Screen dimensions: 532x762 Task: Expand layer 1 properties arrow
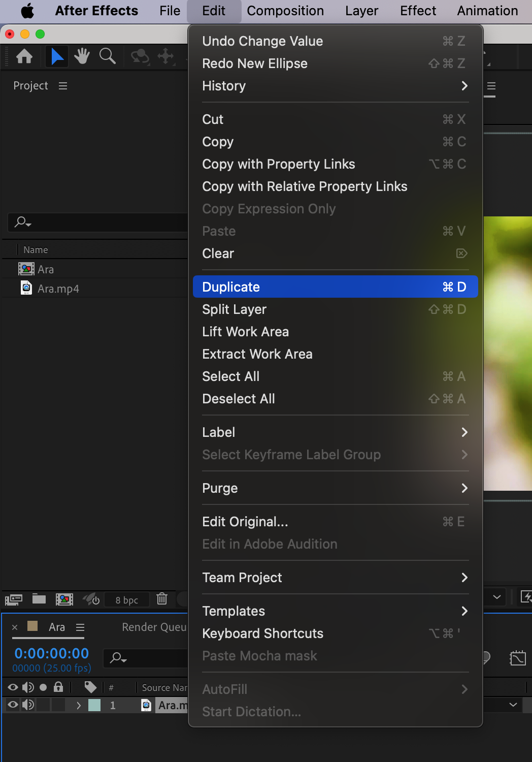[78, 705]
